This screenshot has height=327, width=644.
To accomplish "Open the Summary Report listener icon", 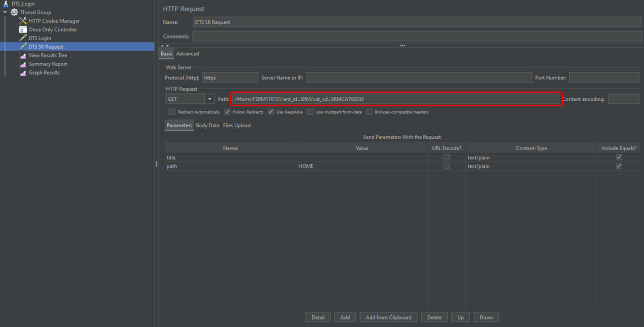I will click(23, 64).
